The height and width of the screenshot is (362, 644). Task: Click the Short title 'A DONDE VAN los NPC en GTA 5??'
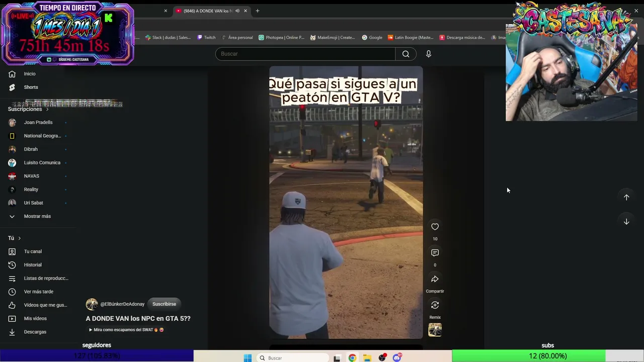click(138, 318)
